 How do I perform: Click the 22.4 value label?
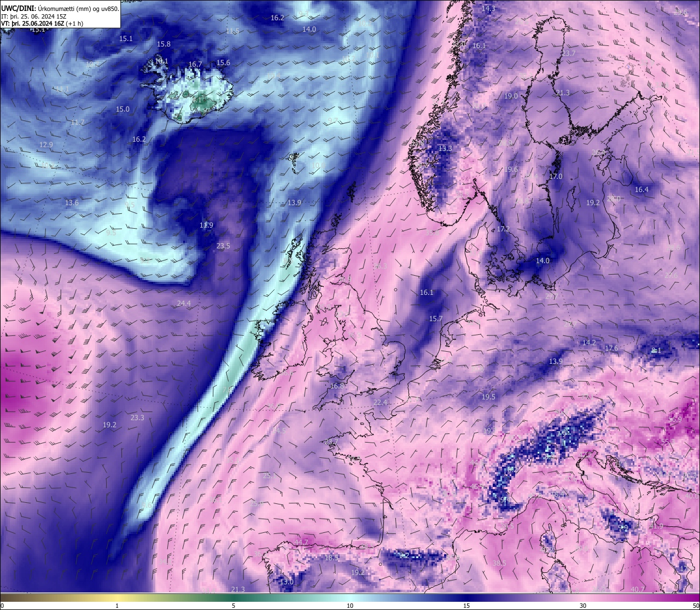pyautogui.click(x=380, y=403)
